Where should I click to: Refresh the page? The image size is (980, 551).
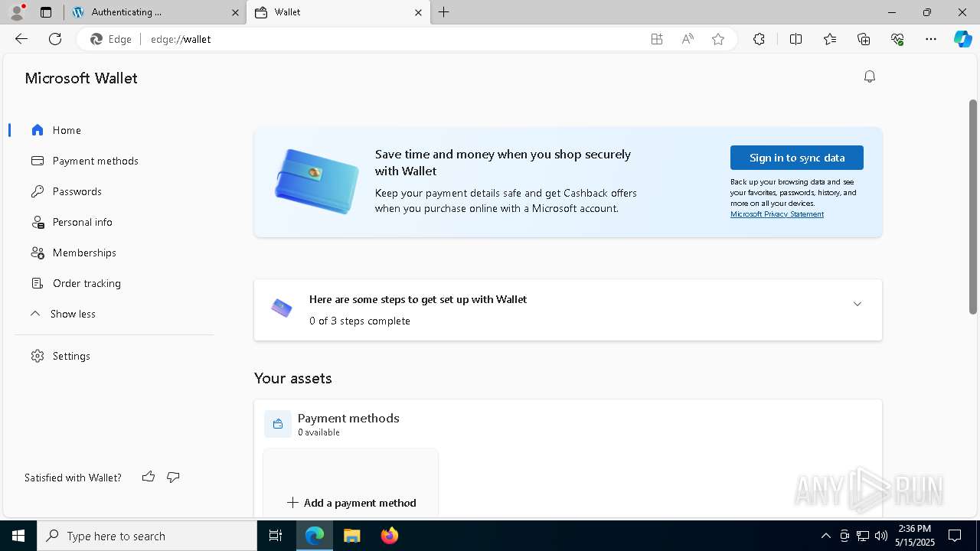click(55, 39)
